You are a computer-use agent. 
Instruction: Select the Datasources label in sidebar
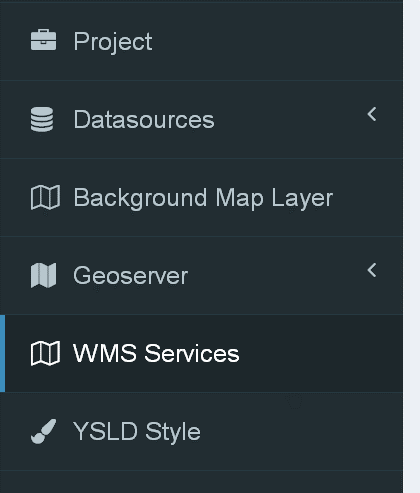pyautogui.click(x=144, y=119)
